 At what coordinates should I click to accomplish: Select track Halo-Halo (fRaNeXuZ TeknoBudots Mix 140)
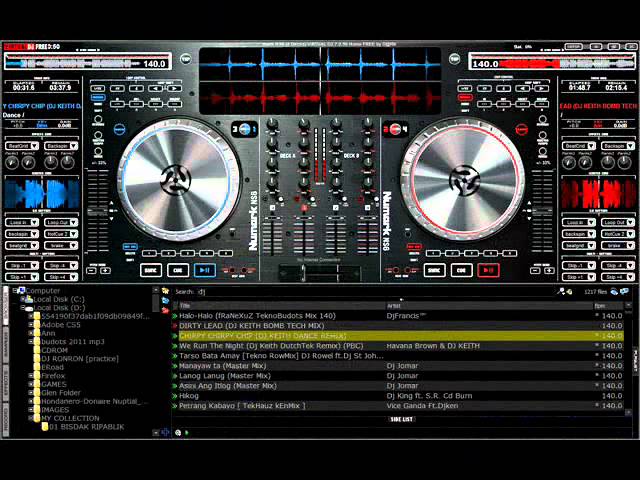pyautogui.click(x=398, y=316)
